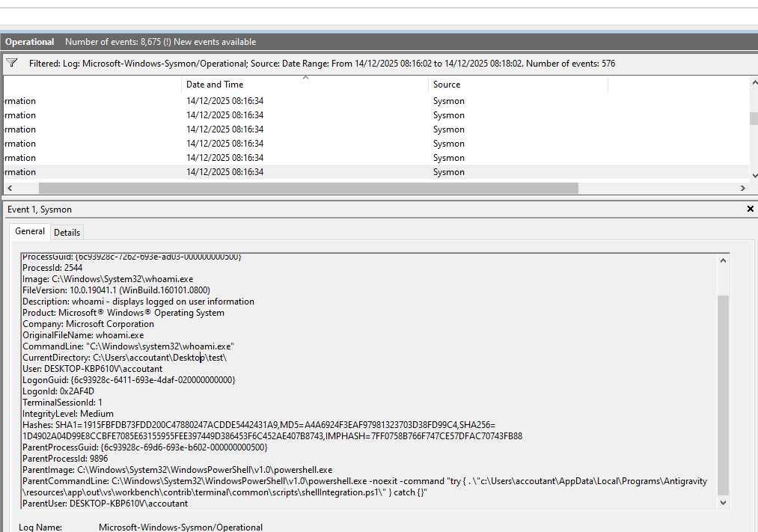758x532 pixels.
Task: Click the sort arrow above Date and Time
Action: tap(305, 77)
